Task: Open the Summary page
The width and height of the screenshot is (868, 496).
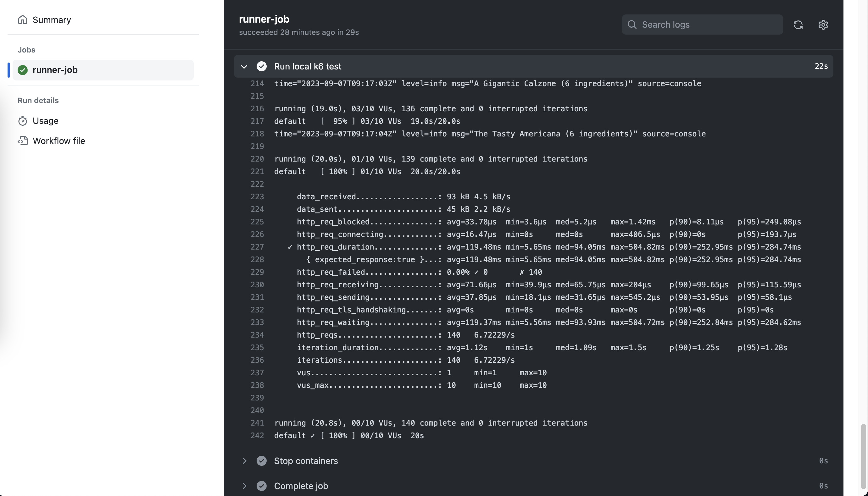Action: pyautogui.click(x=52, y=20)
